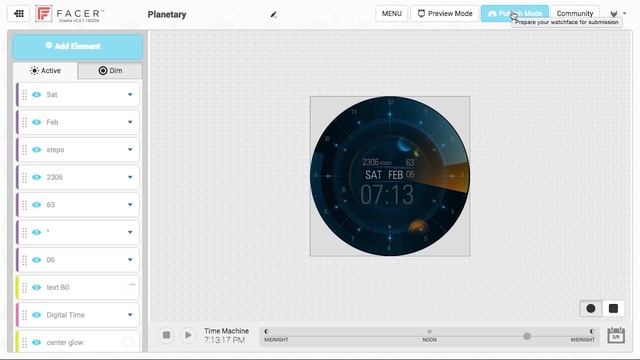Screen dimensions: 640x360
Task: Expand the 63 layer options
Action: pyautogui.click(x=130, y=205)
